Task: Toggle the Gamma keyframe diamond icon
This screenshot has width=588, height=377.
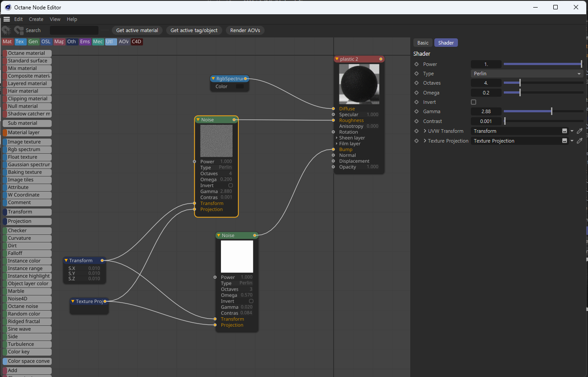Action: pyautogui.click(x=416, y=111)
